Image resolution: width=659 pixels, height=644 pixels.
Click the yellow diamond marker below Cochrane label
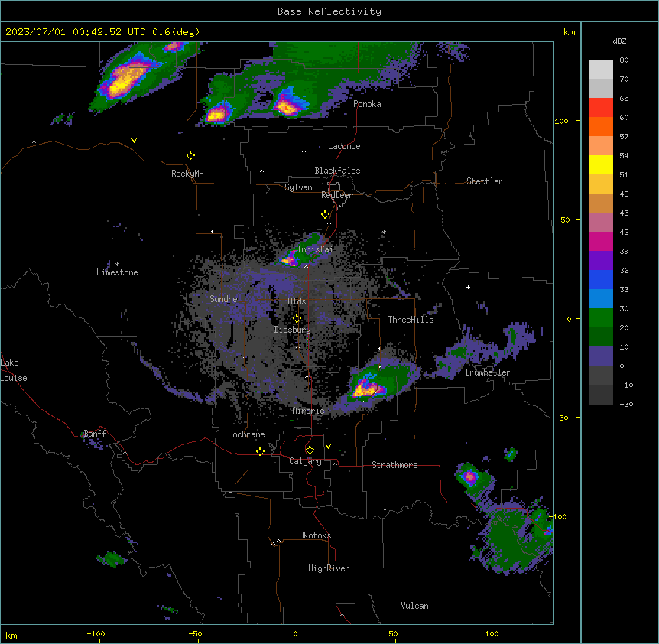[x=260, y=451]
